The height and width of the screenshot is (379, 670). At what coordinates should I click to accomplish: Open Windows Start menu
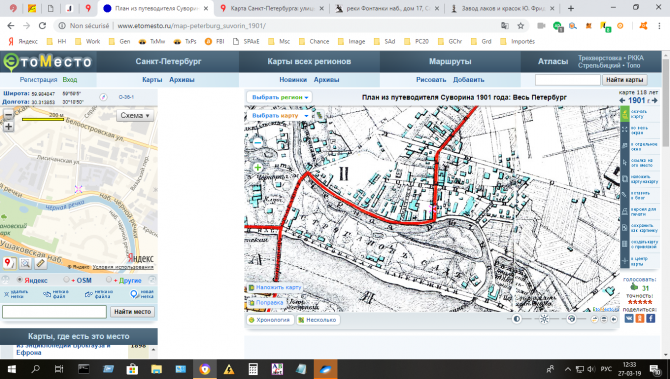click(11, 369)
